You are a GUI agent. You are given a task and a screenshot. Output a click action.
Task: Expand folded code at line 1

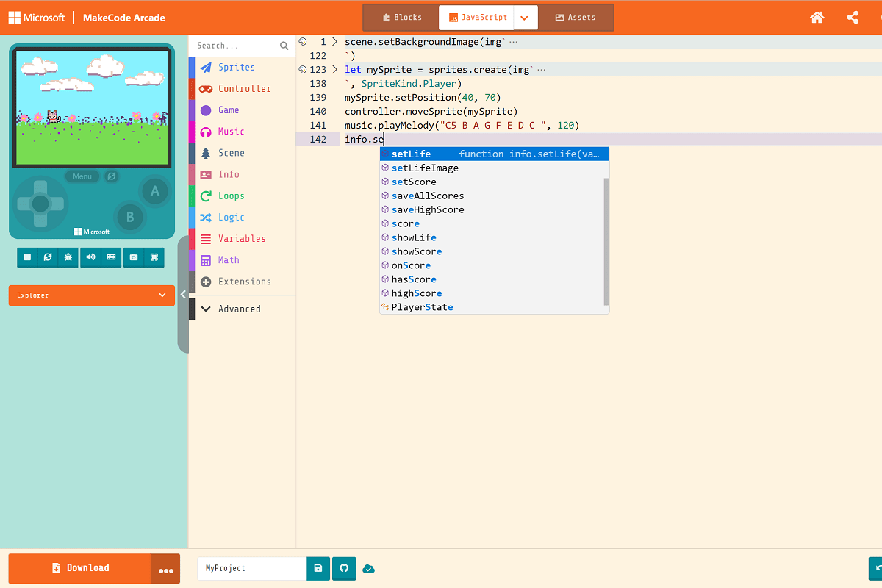click(334, 42)
